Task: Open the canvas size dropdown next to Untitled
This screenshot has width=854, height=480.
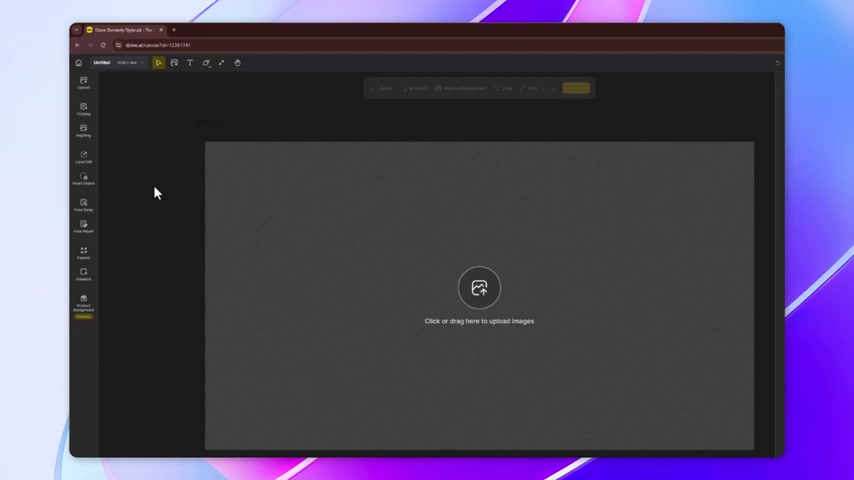Action: (130, 63)
